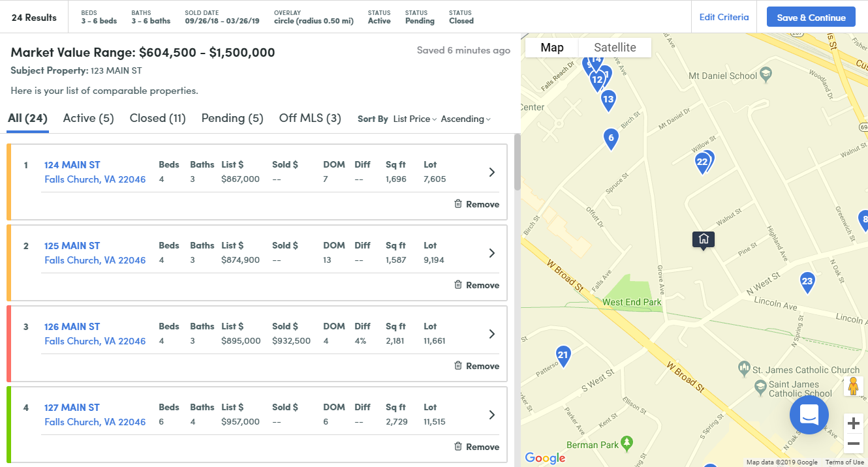Select the All (24) tab
Image resolution: width=868 pixels, height=467 pixels.
pos(28,118)
